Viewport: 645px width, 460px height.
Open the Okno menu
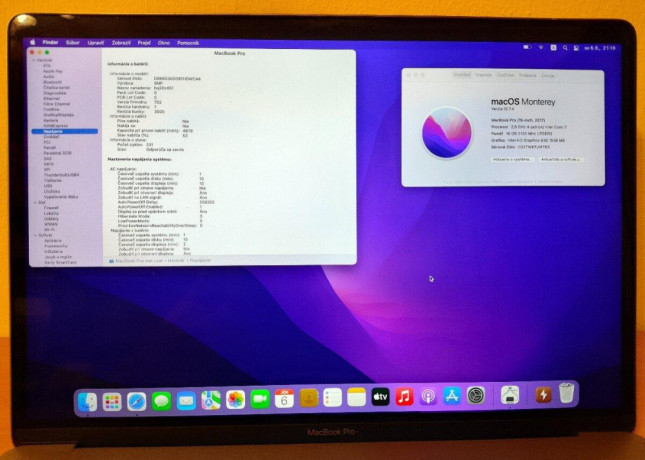click(164, 42)
